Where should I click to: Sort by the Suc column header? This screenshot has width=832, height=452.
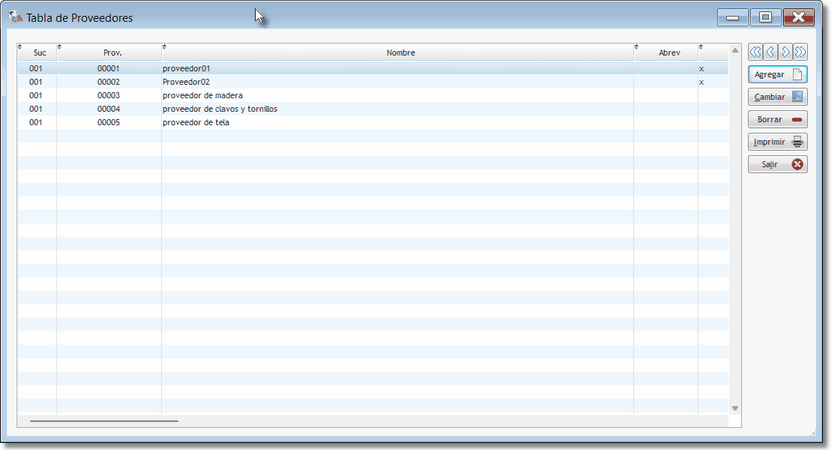(37, 53)
